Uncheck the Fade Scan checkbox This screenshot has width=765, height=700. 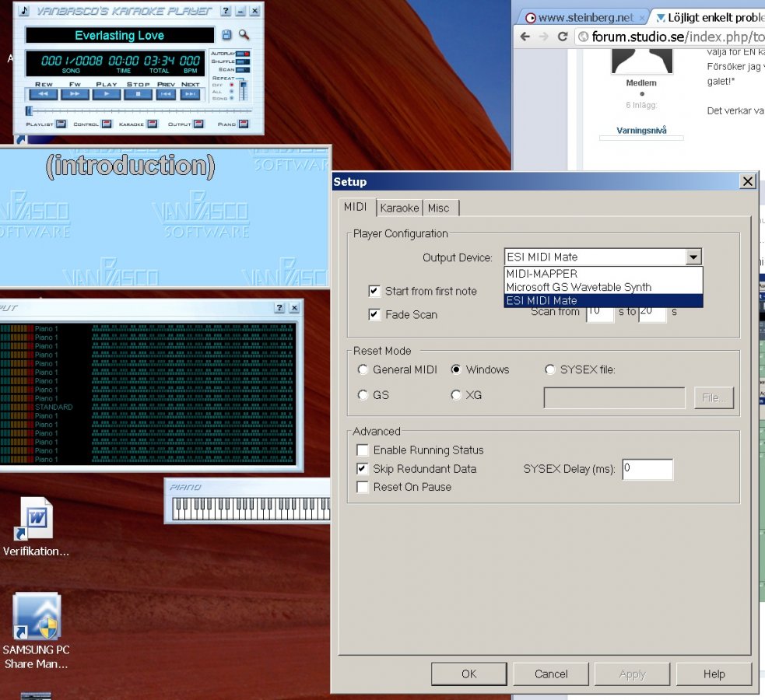point(374,314)
